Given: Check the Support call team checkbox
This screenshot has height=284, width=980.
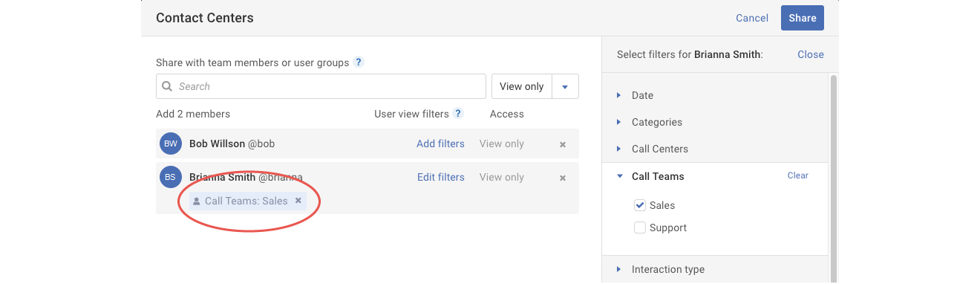Looking at the screenshot, I should point(639,227).
